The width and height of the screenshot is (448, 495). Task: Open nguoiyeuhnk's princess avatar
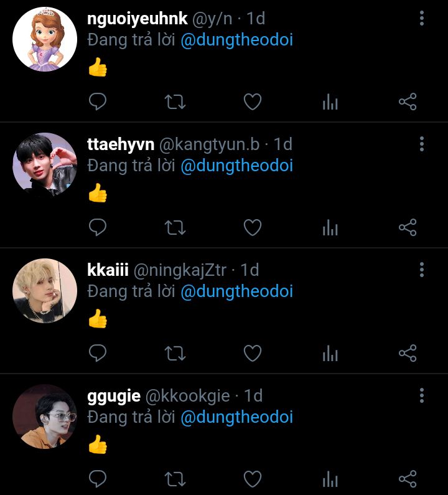pyautogui.click(x=45, y=39)
